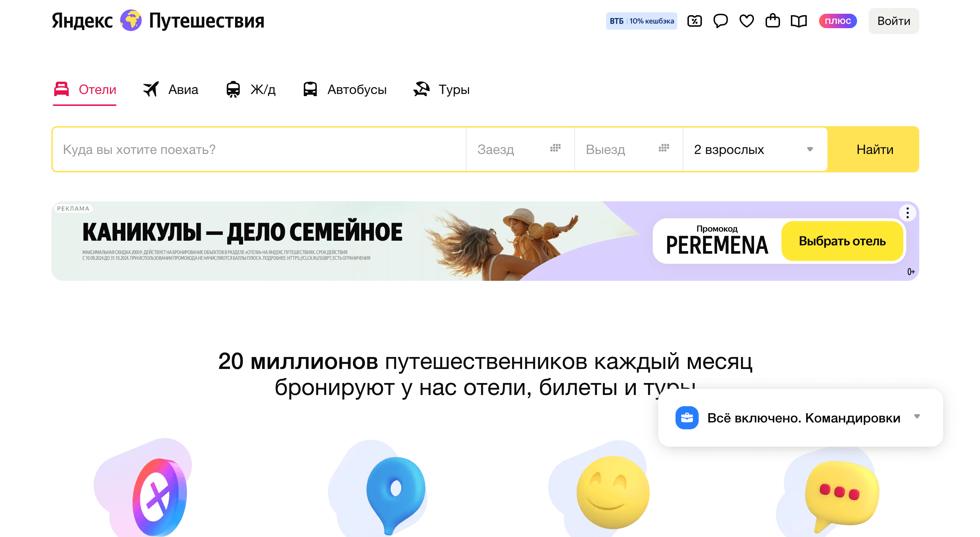Open favorites heart icon

pyautogui.click(x=746, y=21)
